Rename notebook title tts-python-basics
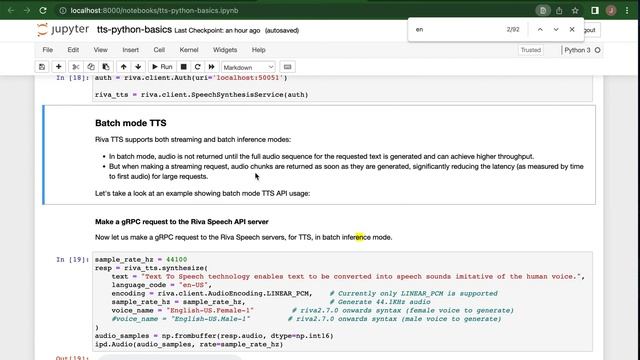640x360 pixels. tap(134, 30)
